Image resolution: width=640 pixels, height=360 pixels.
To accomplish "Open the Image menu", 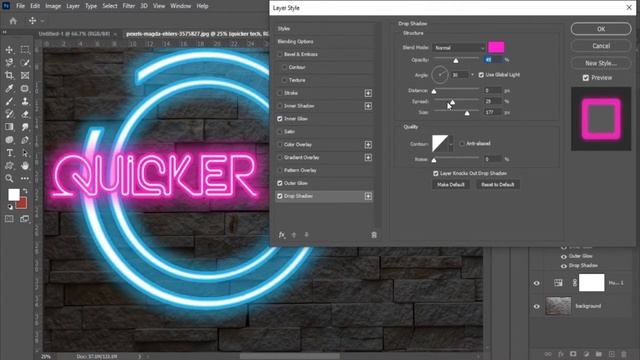I will pyautogui.click(x=53, y=6).
